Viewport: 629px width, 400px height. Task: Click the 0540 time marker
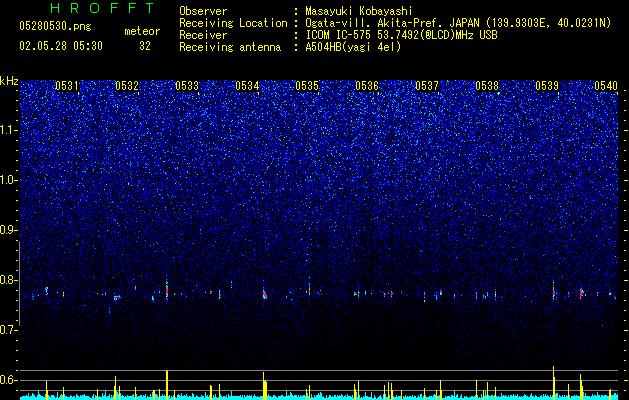click(606, 85)
